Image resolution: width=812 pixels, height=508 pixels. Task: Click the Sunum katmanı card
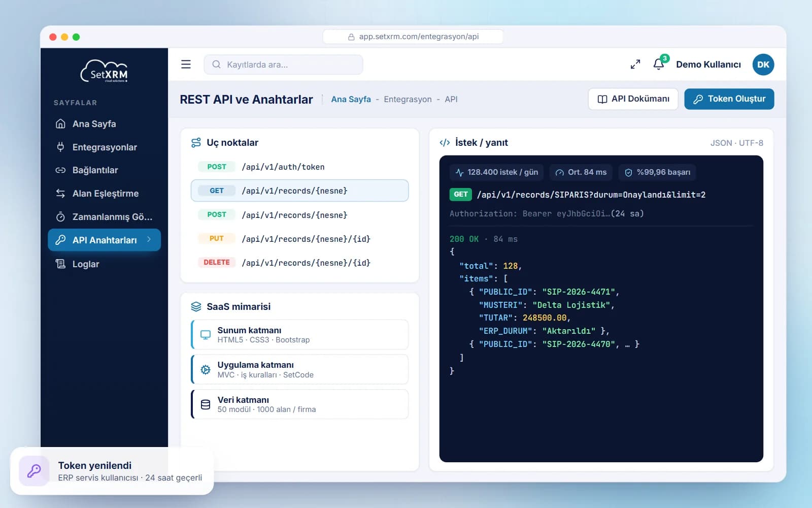[299, 335]
